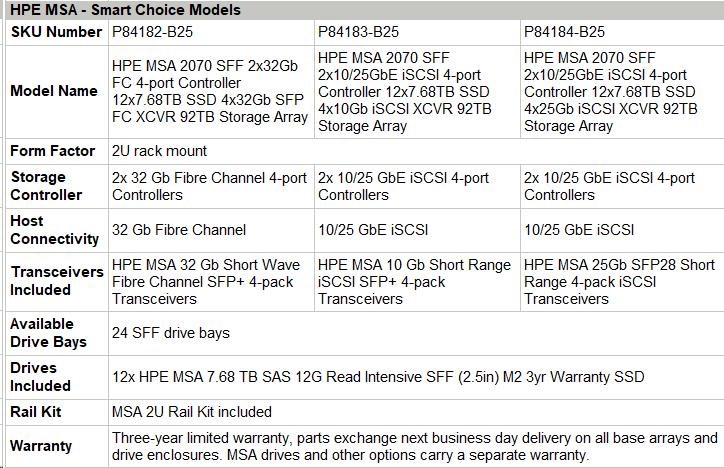Click the '24 SFF drive bays' cell
Viewport: 724px width, 468px height.
pos(171,333)
